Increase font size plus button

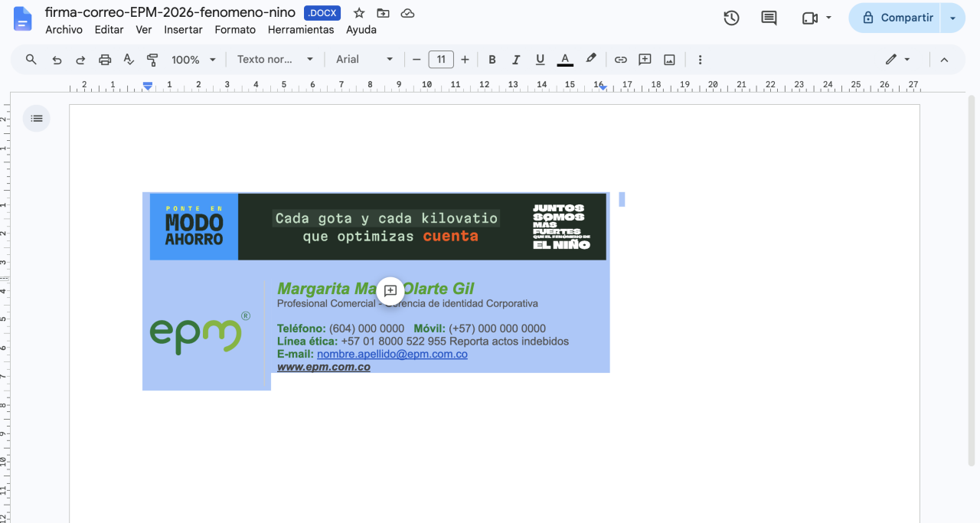465,59
